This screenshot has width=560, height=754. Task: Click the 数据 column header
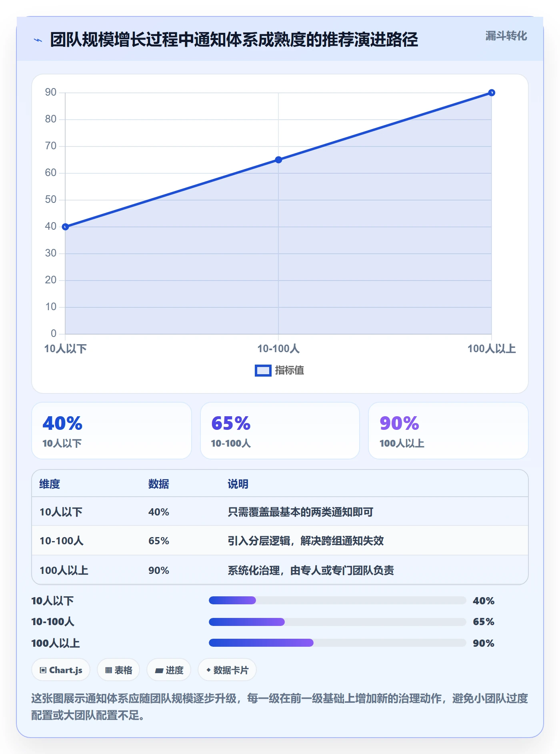click(159, 484)
